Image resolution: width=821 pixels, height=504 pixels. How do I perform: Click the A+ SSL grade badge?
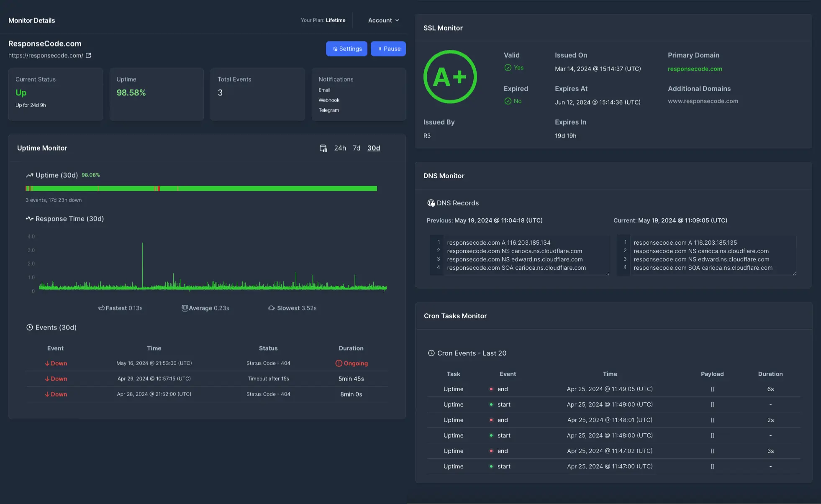click(x=450, y=77)
